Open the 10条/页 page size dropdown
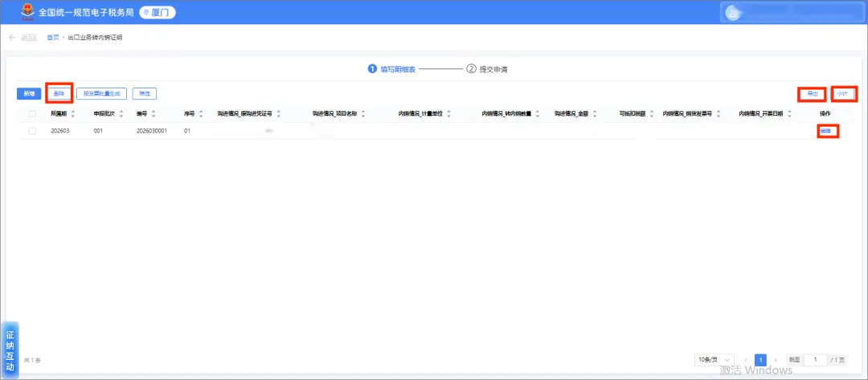868x380 pixels. coord(714,360)
